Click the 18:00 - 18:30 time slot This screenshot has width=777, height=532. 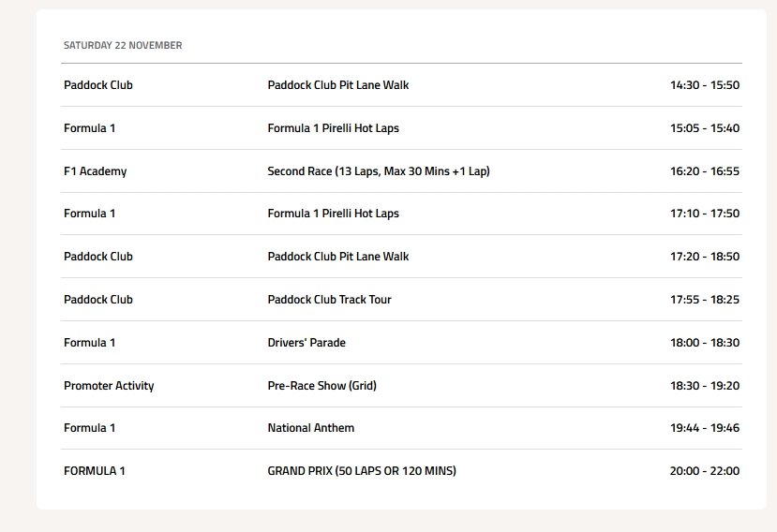click(x=704, y=343)
